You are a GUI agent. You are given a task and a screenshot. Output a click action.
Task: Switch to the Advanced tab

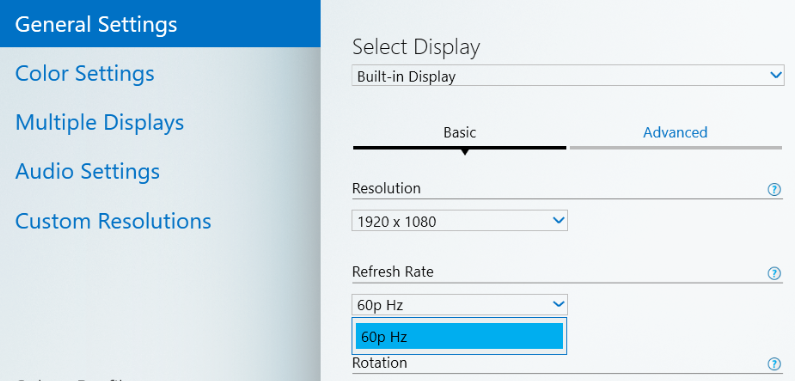[x=675, y=132]
